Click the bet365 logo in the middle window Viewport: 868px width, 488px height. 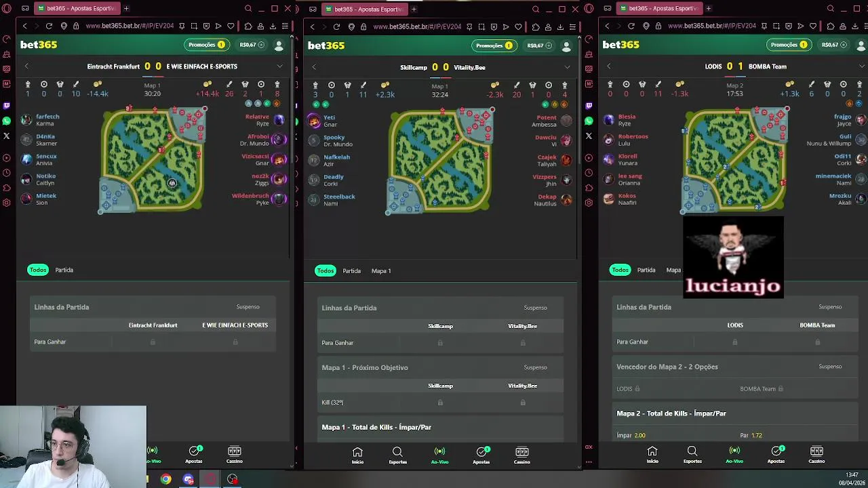[326, 45]
